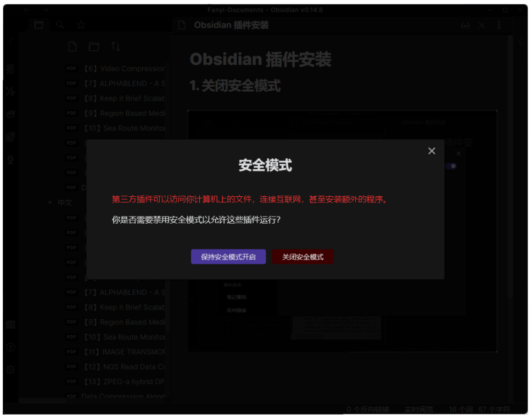The image size is (532, 415).
Task: Click the 1. 关闭安全模式 heading
Action: 235,86
